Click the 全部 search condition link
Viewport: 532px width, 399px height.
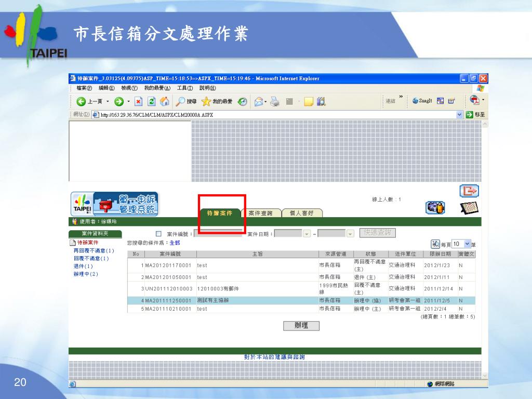click(x=175, y=243)
